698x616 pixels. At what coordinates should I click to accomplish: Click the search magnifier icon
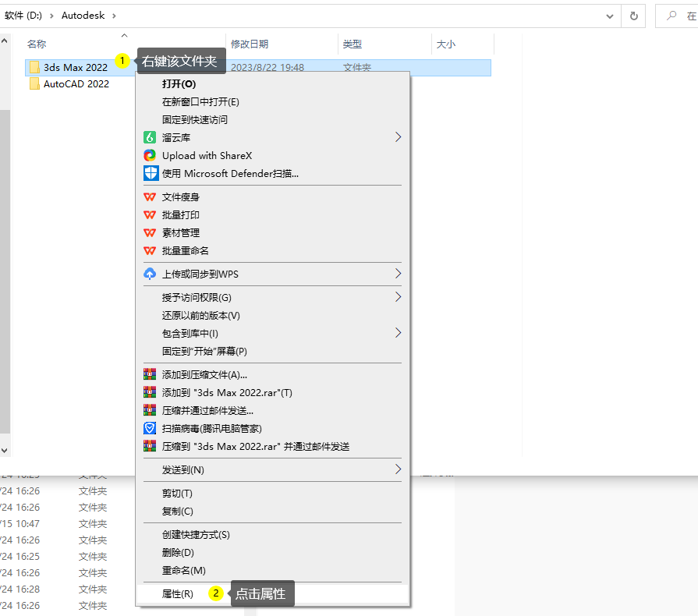(671, 16)
